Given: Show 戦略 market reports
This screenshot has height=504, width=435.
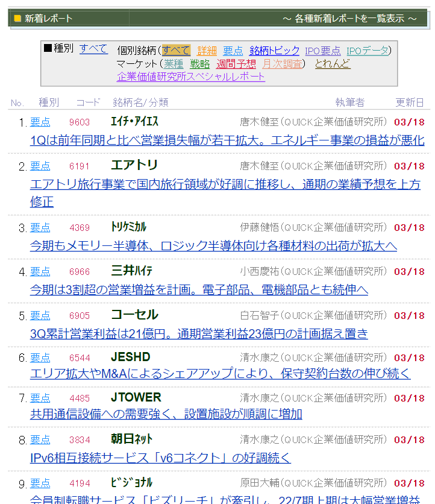Looking at the screenshot, I should tap(199, 64).
